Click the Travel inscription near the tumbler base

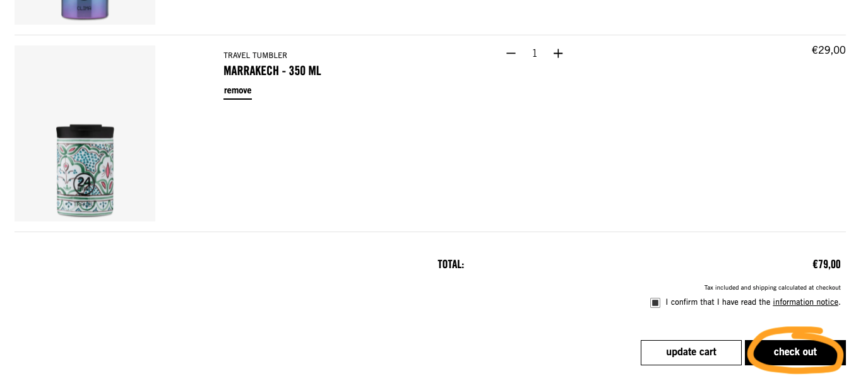pyautogui.click(x=84, y=204)
